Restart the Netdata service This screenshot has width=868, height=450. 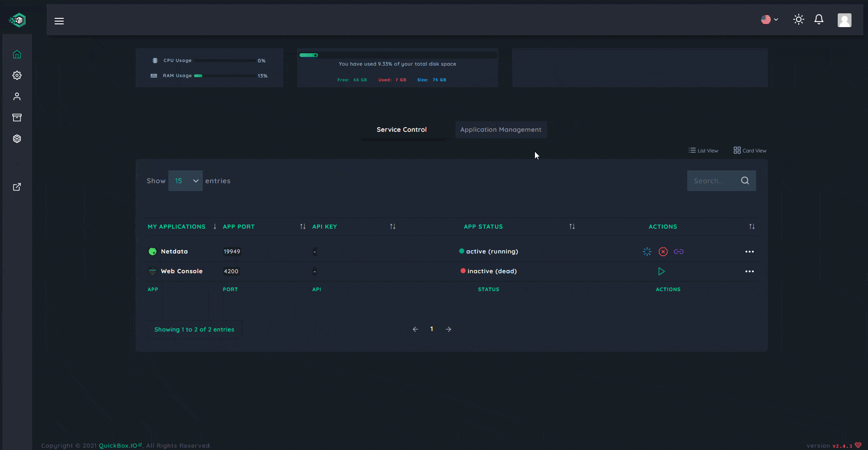(x=646, y=251)
